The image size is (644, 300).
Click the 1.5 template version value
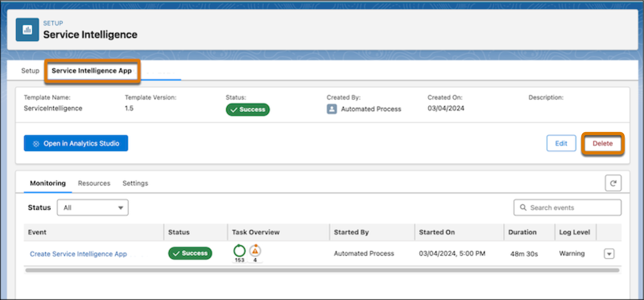click(x=129, y=108)
